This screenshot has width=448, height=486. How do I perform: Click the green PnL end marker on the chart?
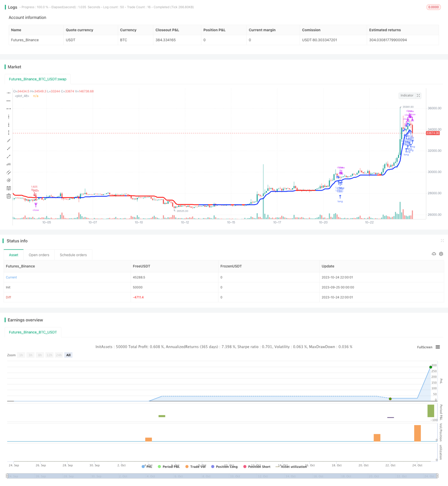pos(430,367)
